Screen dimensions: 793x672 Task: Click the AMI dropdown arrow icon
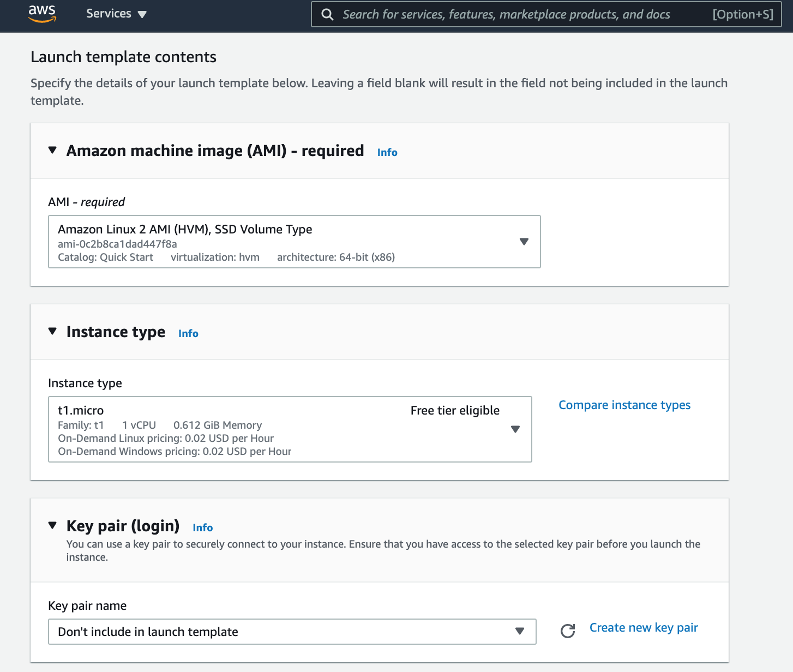[x=524, y=242]
